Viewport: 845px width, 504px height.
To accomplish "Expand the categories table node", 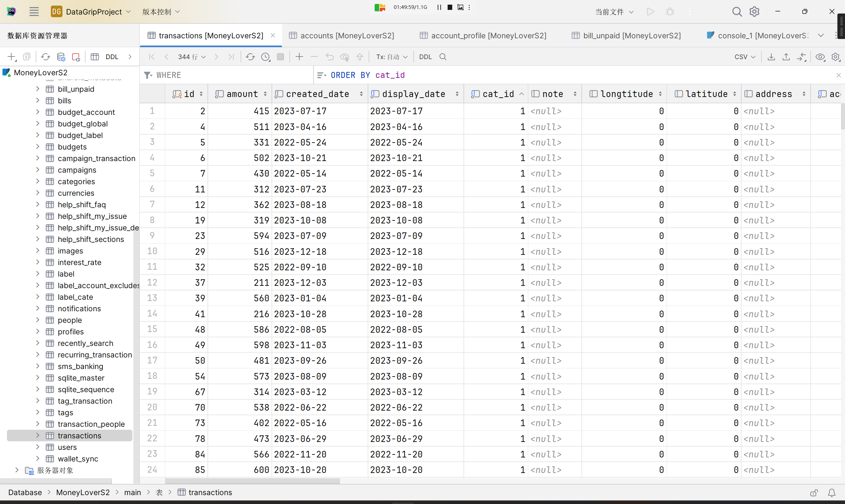I will click(x=38, y=181).
